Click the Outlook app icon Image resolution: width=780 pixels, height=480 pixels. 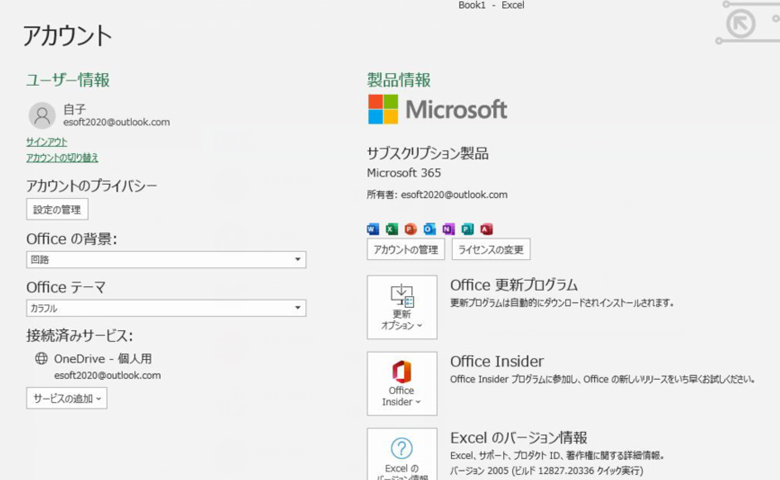pyautogui.click(x=429, y=229)
